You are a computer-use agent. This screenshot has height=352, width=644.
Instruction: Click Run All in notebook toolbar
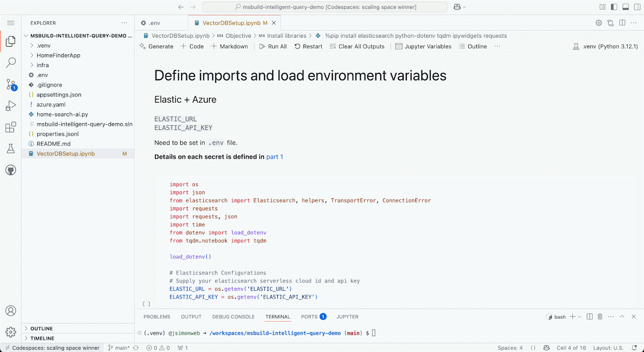click(273, 47)
